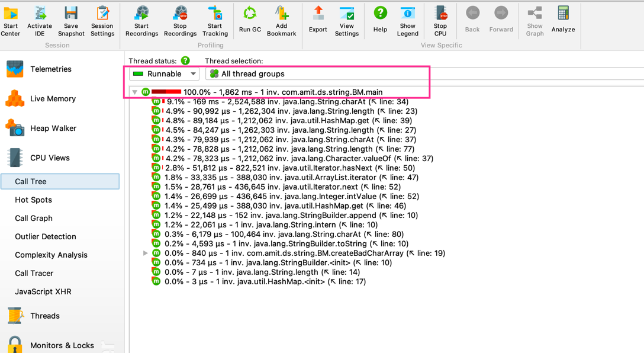Open Session Settings
644x353 pixels.
click(102, 21)
